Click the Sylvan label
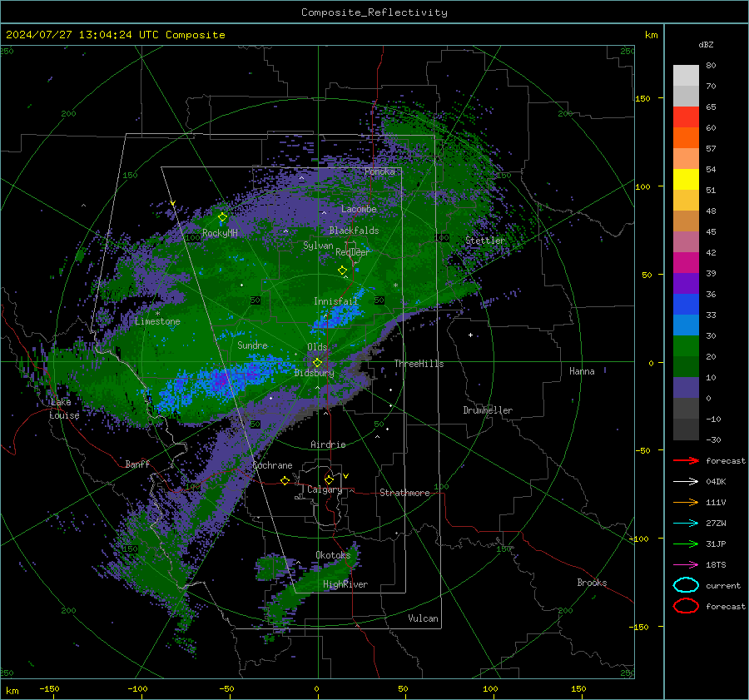 point(318,246)
